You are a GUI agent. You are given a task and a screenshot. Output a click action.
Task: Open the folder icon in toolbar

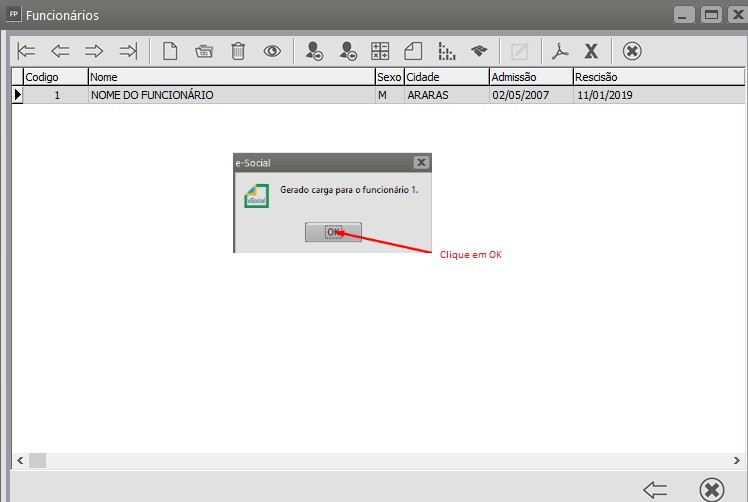pos(204,51)
